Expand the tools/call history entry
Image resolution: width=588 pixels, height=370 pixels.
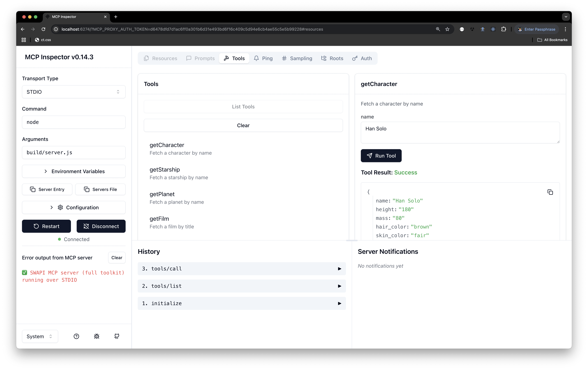[x=241, y=269]
